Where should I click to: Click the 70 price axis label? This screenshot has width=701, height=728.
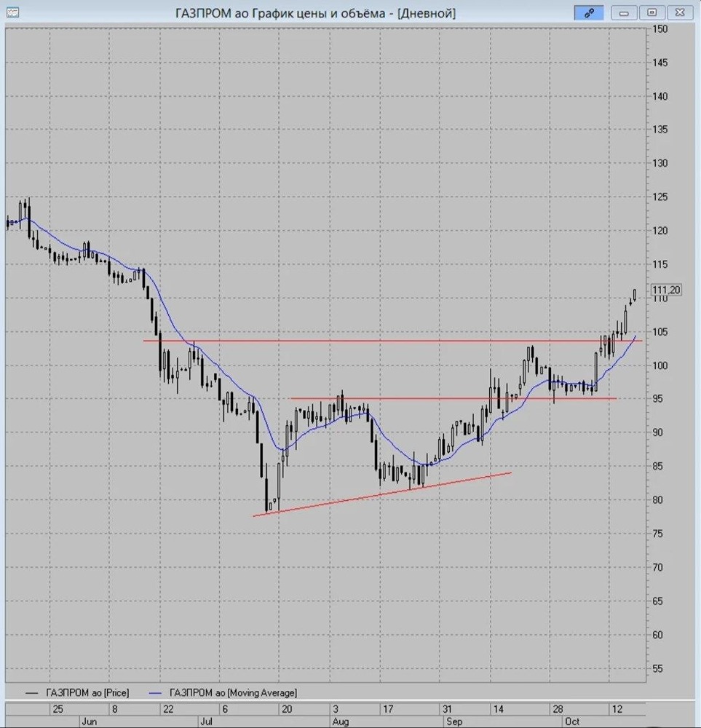pyautogui.click(x=658, y=567)
